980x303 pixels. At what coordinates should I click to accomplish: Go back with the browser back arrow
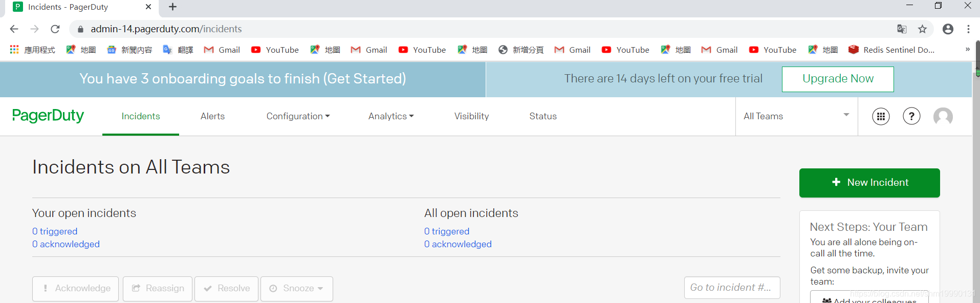point(14,29)
